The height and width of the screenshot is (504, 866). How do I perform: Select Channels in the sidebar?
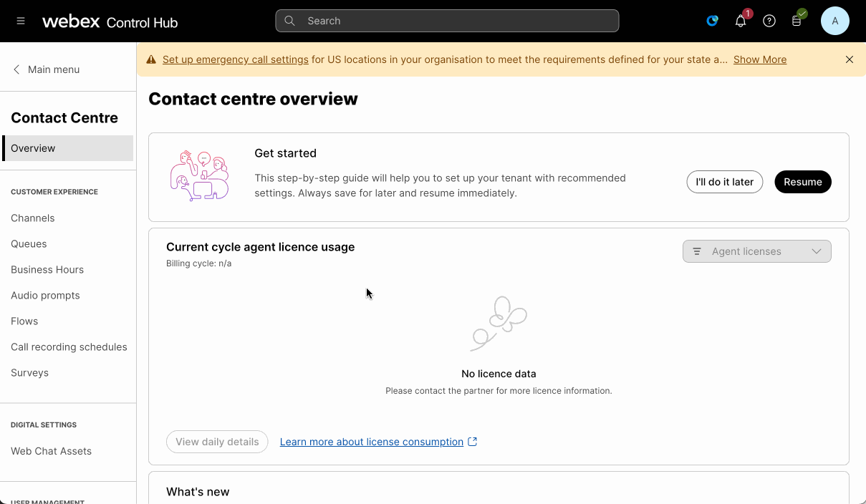pos(33,218)
